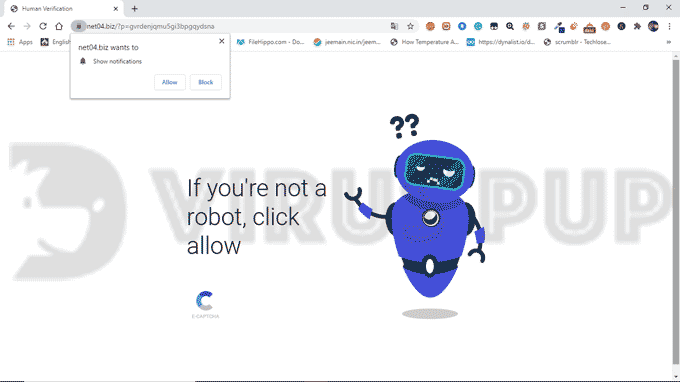The width and height of the screenshot is (680, 382).
Task: Click Allow in the notification prompt
Action: click(x=170, y=82)
